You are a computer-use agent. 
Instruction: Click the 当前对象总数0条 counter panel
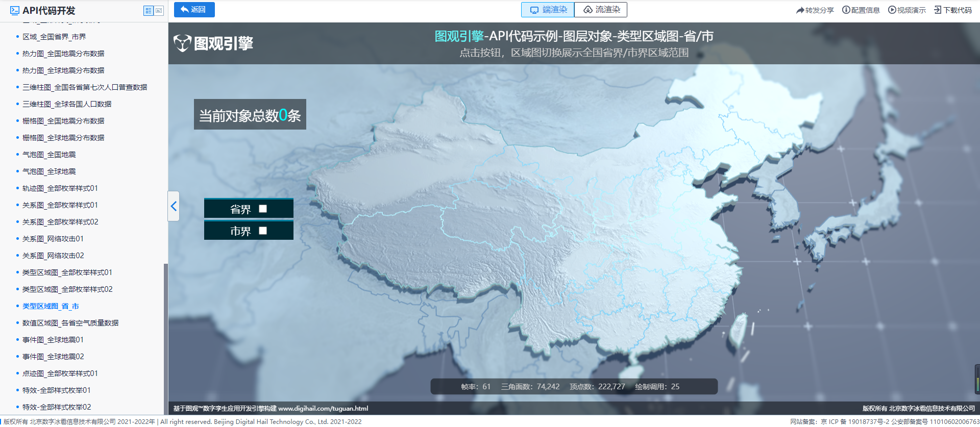coord(250,114)
